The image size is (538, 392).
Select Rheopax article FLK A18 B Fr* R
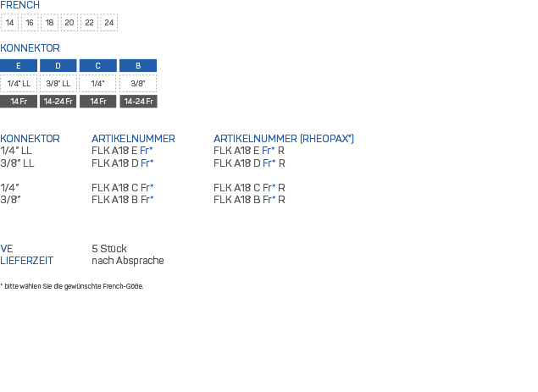pos(249,200)
